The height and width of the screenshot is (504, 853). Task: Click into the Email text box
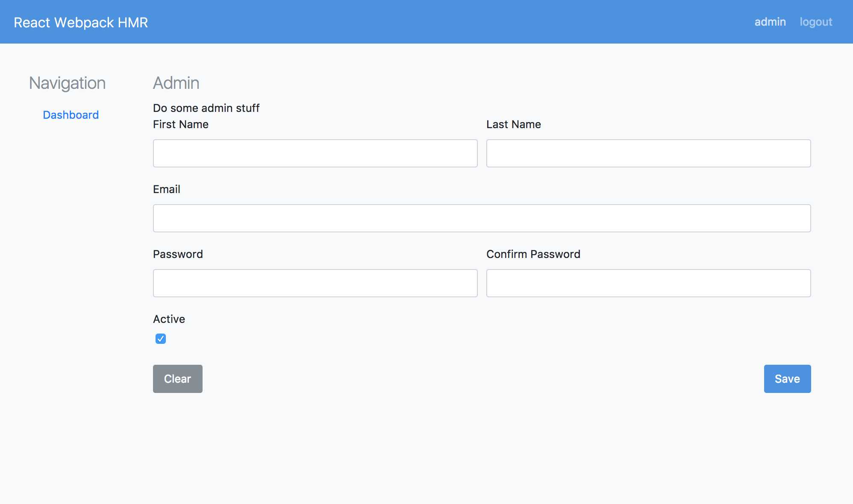(x=482, y=218)
